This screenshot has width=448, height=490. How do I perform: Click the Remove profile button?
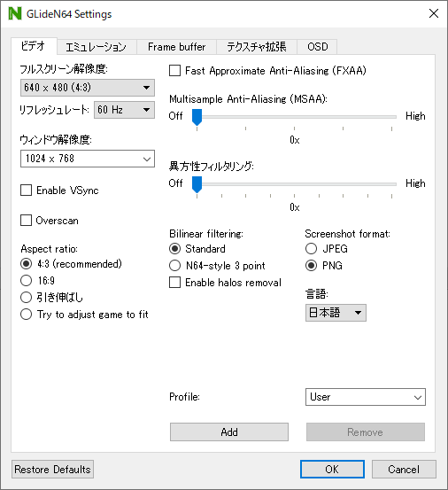[x=366, y=432]
